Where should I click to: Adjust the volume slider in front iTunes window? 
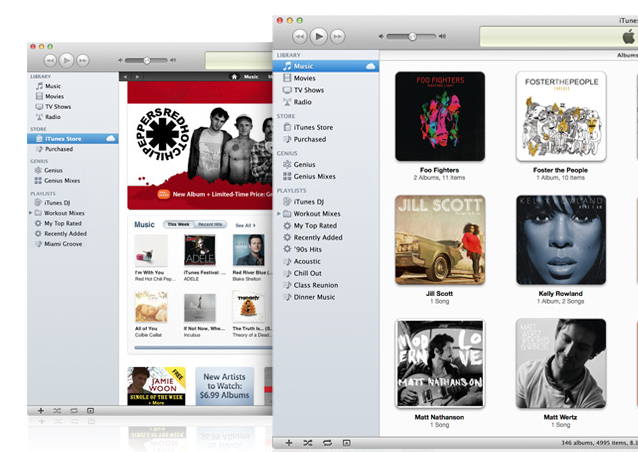point(412,37)
